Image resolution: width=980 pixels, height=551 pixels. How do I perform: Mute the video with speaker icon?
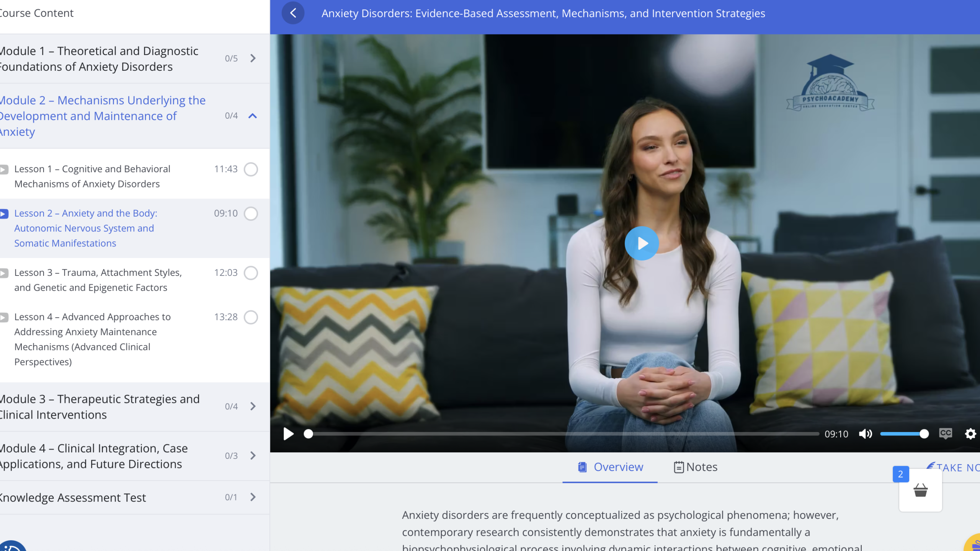pos(865,434)
